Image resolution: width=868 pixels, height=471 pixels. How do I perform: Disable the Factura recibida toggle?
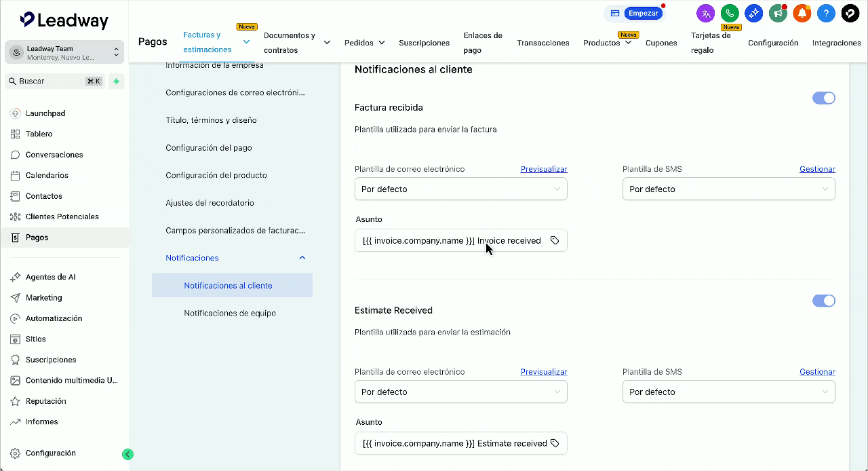pyautogui.click(x=823, y=98)
